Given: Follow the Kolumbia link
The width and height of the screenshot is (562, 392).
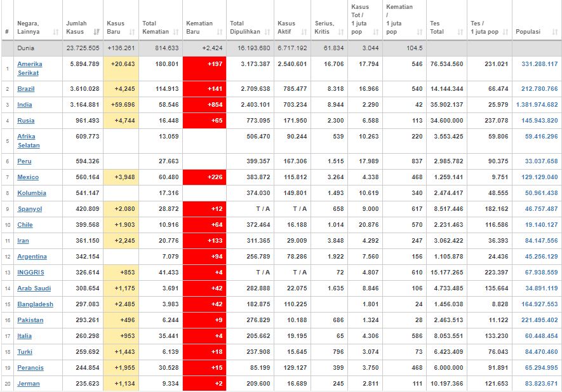Looking at the screenshot, I should click(x=32, y=193).
